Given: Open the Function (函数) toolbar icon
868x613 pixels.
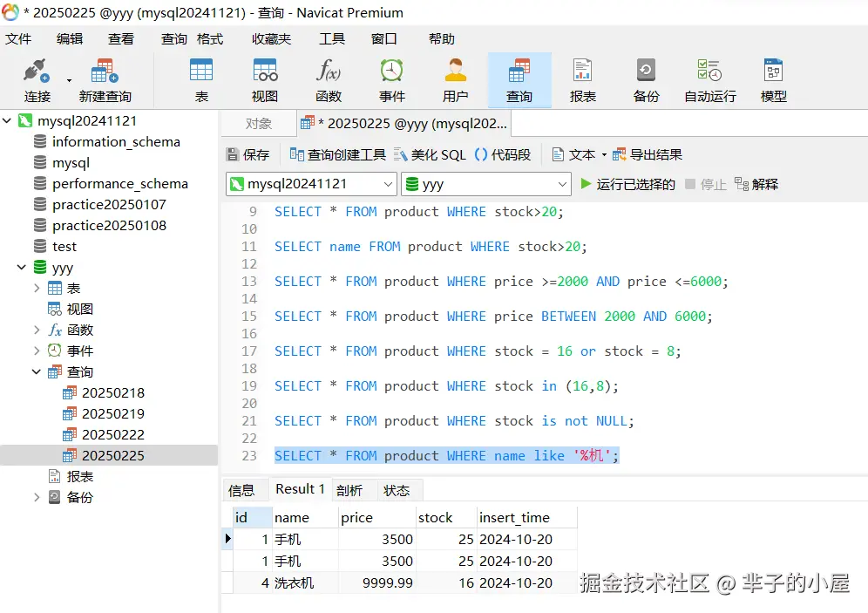Looking at the screenshot, I should pos(329,81).
